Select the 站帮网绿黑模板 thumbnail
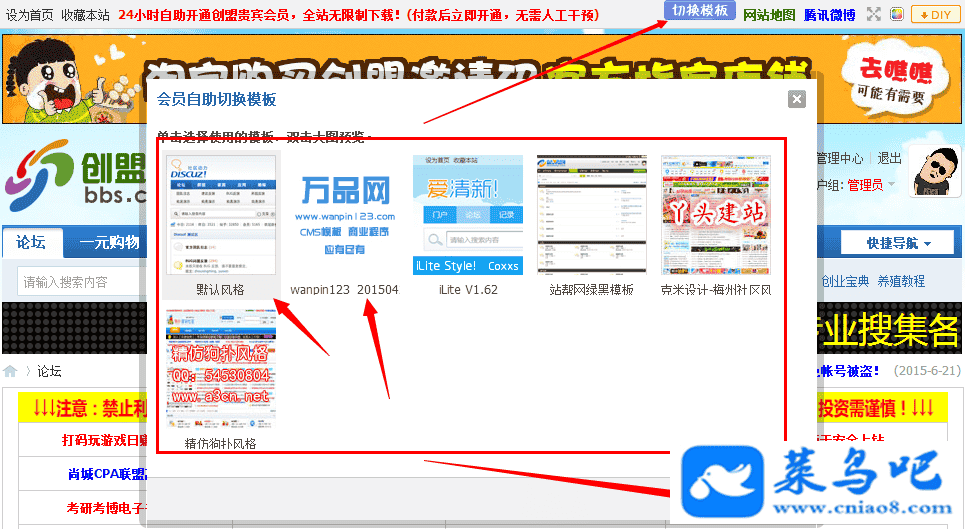The height and width of the screenshot is (529, 965). pos(591,215)
